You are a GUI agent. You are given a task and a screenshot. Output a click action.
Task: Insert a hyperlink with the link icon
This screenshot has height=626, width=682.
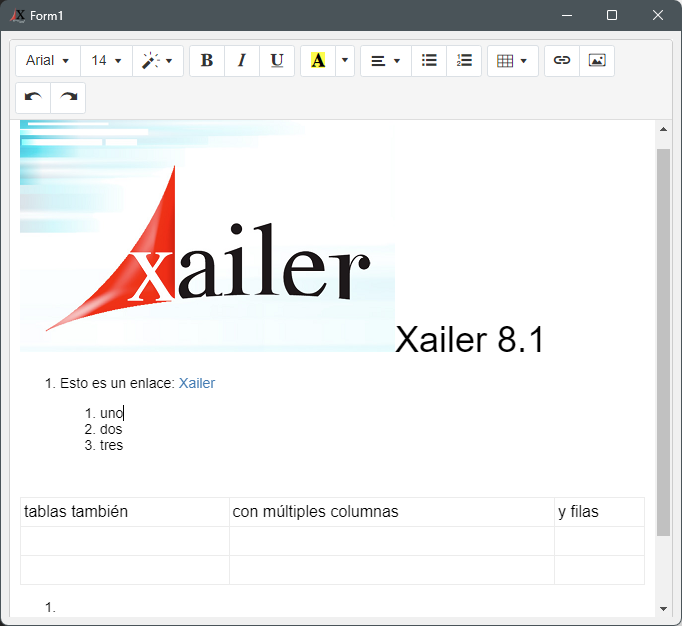coord(562,60)
